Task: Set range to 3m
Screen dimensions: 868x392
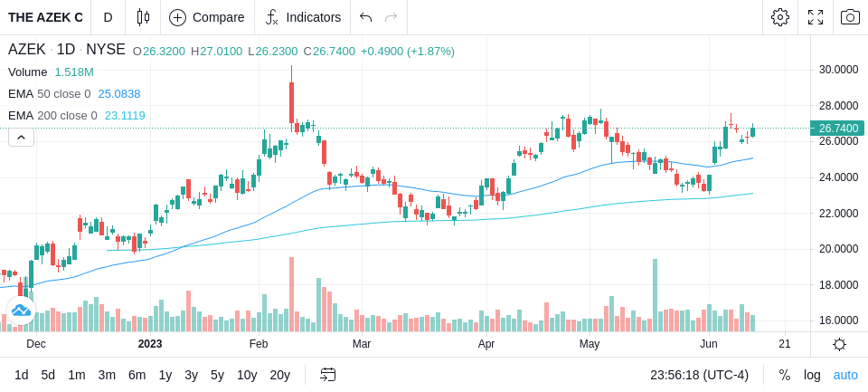Action: (107, 375)
